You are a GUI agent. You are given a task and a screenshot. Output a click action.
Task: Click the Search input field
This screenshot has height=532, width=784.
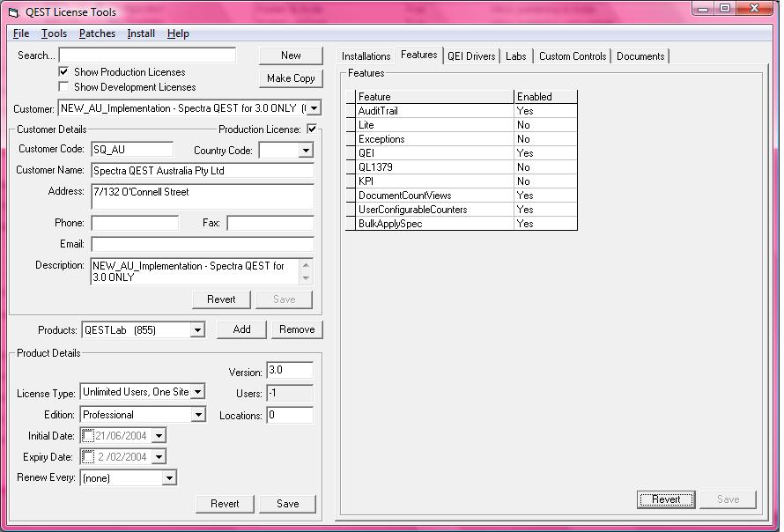pos(147,55)
